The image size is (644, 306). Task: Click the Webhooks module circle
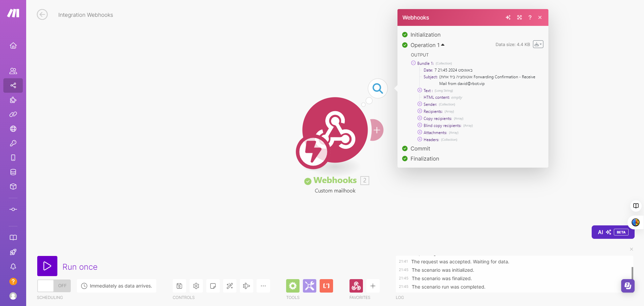pos(335,130)
